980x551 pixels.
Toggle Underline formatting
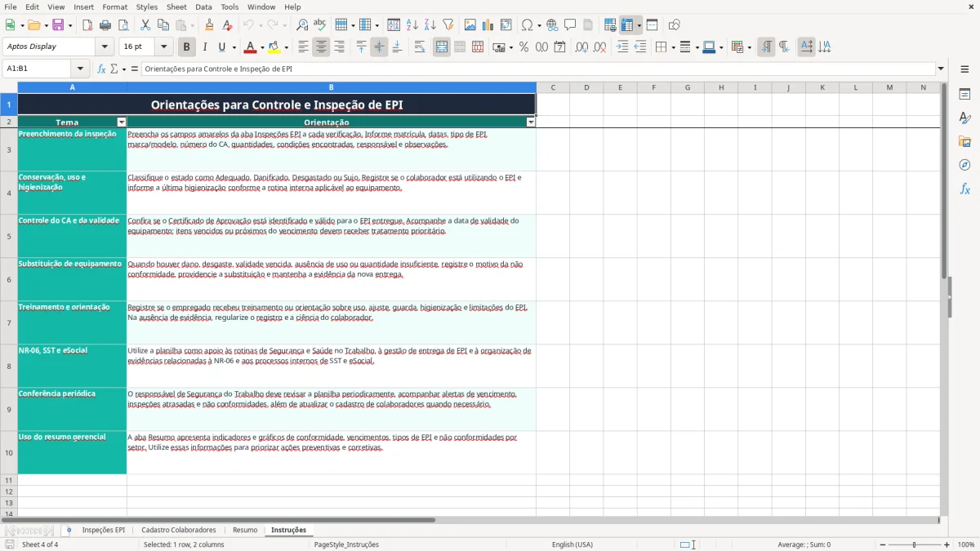pyautogui.click(x=222, y=47)
